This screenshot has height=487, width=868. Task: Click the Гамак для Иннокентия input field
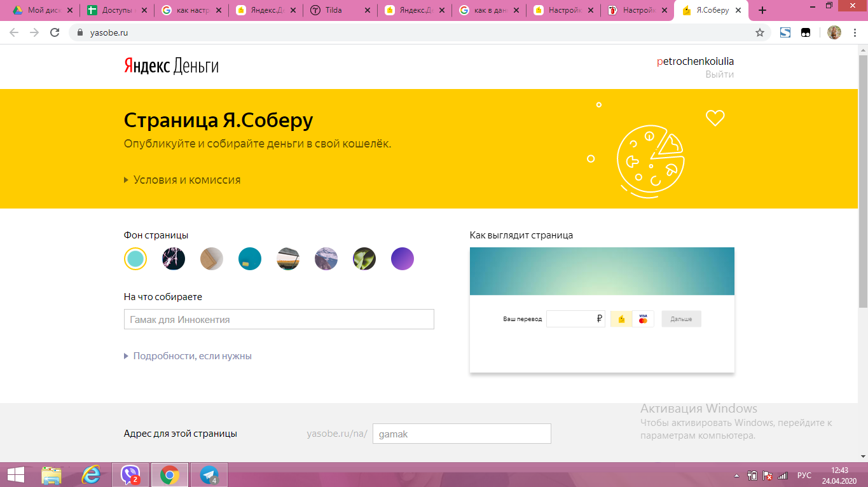[279, 319]
